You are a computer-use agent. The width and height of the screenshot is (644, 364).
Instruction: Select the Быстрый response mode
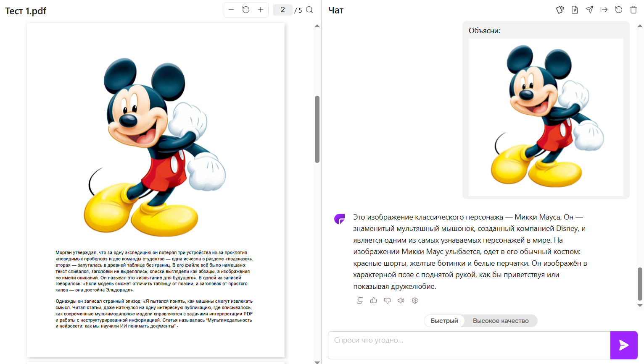pos(444,320)
